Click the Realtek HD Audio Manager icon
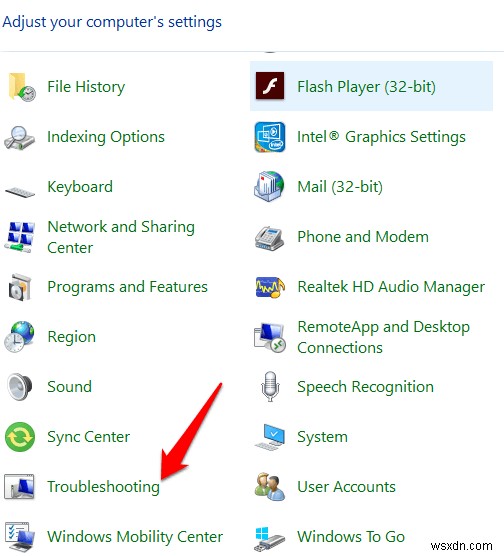This screenshot has height=556, width=504. pyautogui.click(x=270, y=287)
